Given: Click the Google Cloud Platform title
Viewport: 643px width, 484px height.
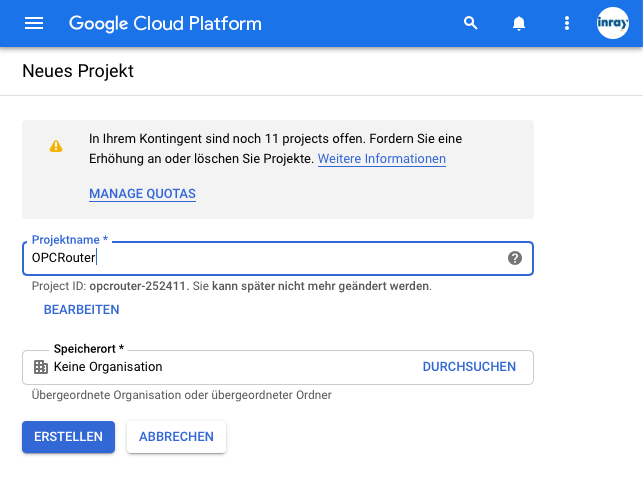Looking at the screenshot, I should pyautogui.click(x=165, y=23).
